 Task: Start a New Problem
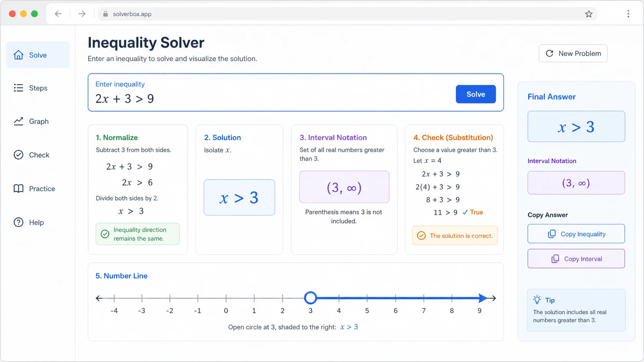[x=573, y=53]
